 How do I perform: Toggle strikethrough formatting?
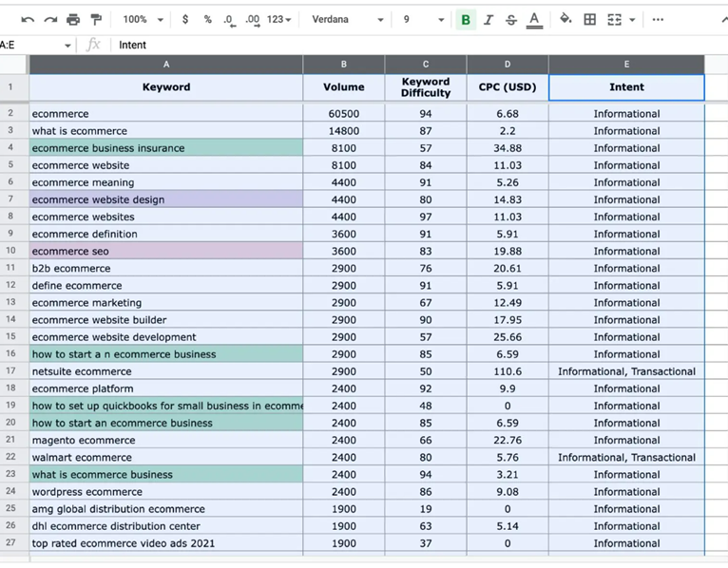coord(511,20)
